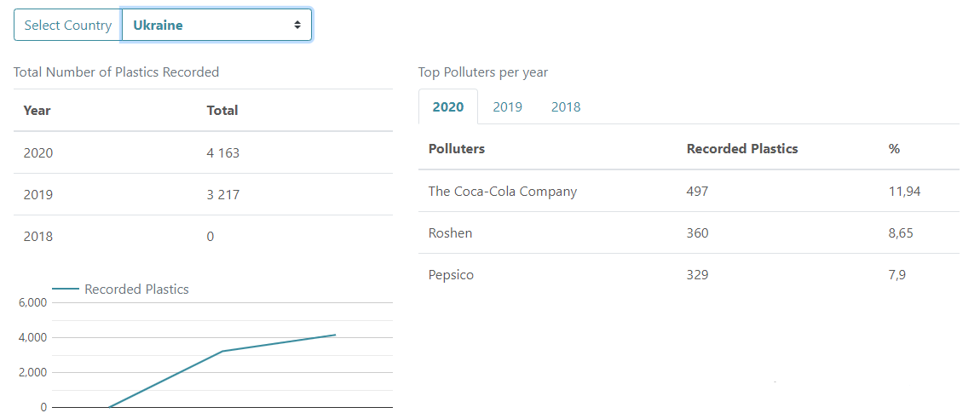This screenshot has height=413, width=980.
Task: Click the Polluters column header
Action: pyautogui.click(x=456, y=149)
